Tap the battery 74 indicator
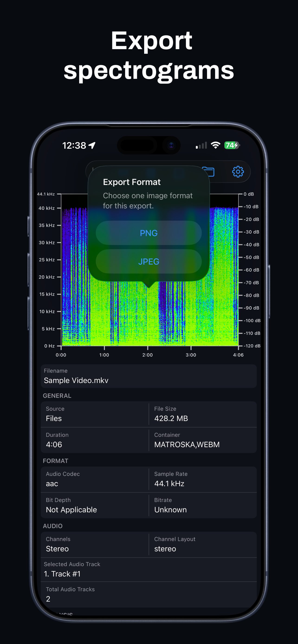This screenshot has width=298, height=644. tap(232, 145)
